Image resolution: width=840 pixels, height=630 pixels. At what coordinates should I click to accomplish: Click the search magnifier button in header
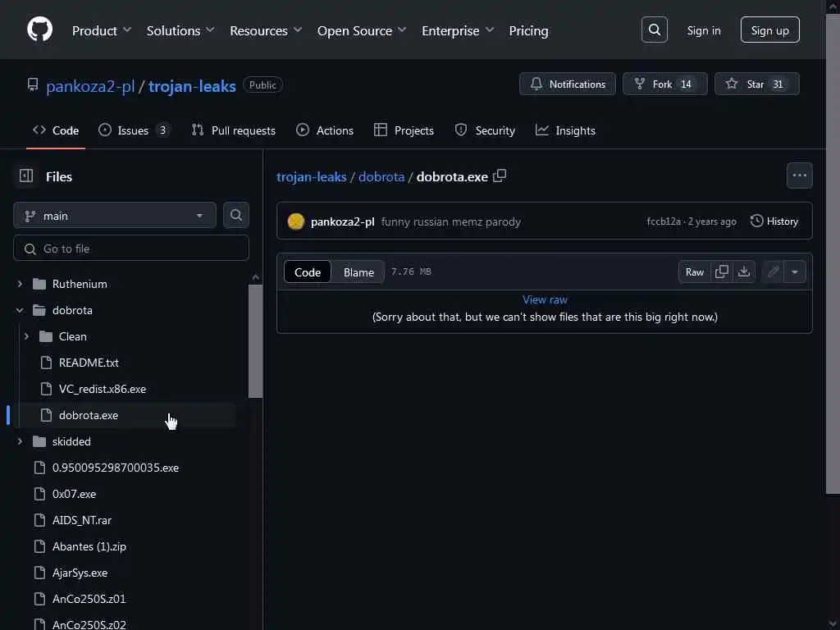pos(654,30)
